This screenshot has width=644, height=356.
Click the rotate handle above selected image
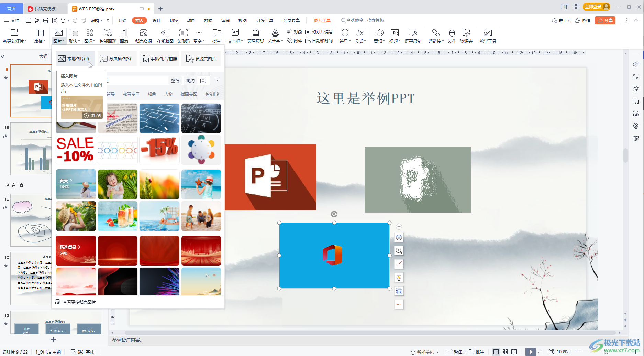click(334, 214)
